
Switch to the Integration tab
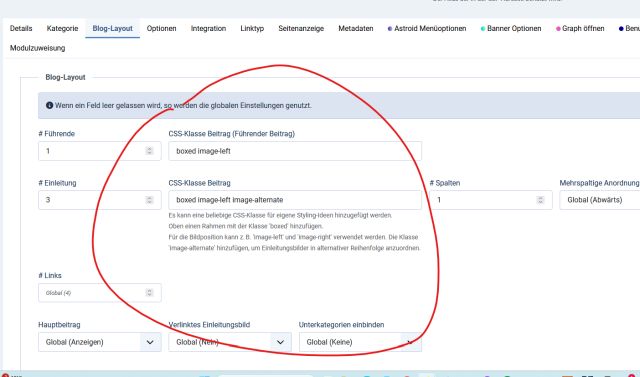click(x=208, y=29)
